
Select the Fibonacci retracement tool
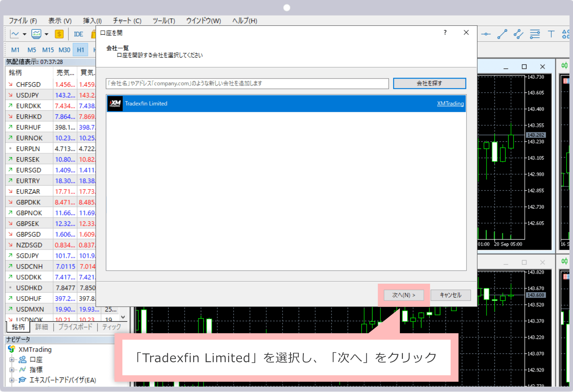click(535, 34)
